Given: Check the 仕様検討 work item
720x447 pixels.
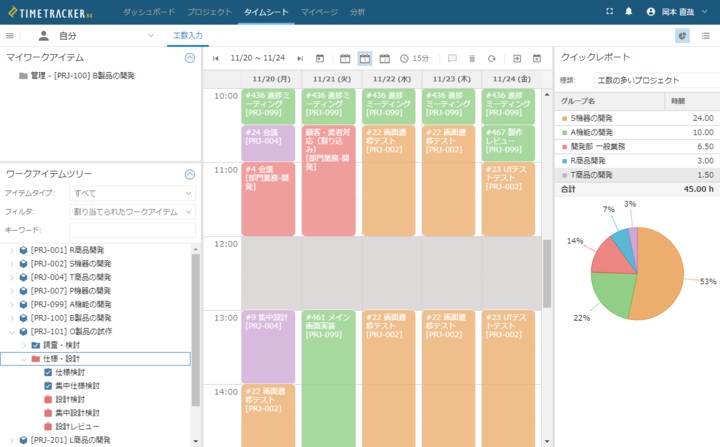Looking at the screenshot, I should 48,371.
